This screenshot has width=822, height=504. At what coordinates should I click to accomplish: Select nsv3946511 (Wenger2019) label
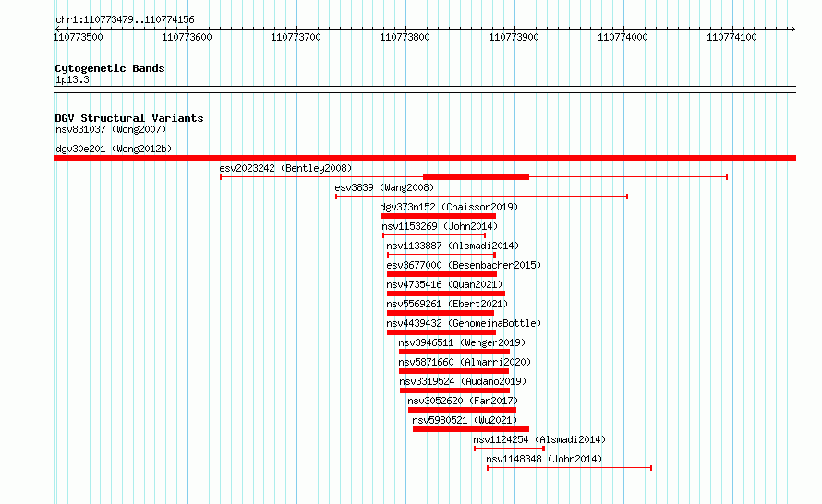coord(462,342)
